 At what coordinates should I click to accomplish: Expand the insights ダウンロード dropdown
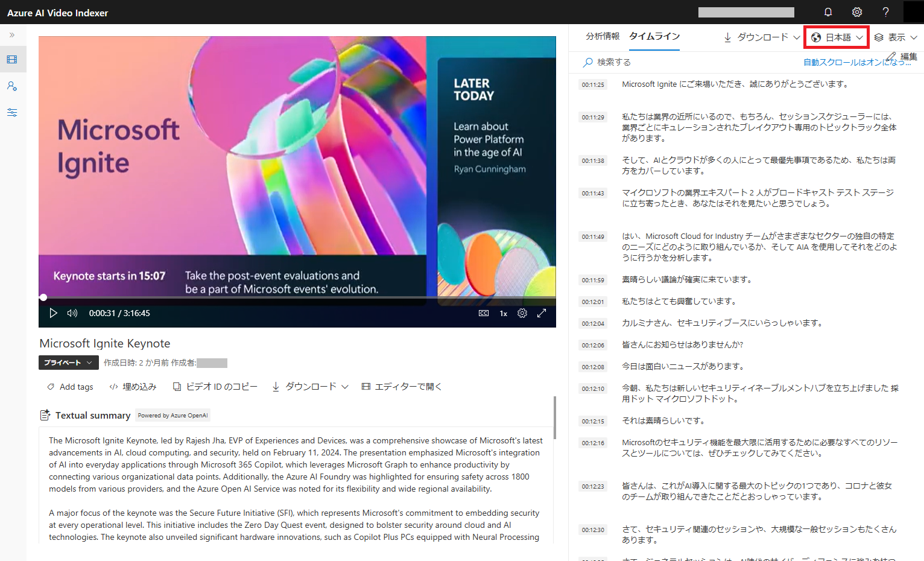click(762, 37)
